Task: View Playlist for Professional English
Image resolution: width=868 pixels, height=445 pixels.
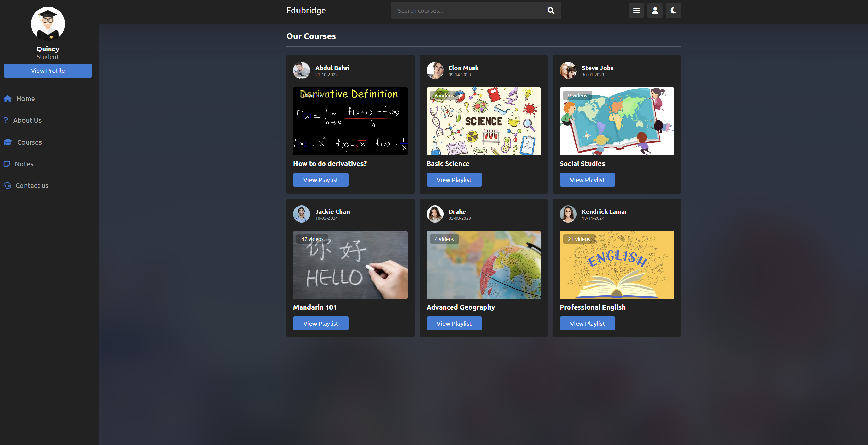Action: (587, 323)
